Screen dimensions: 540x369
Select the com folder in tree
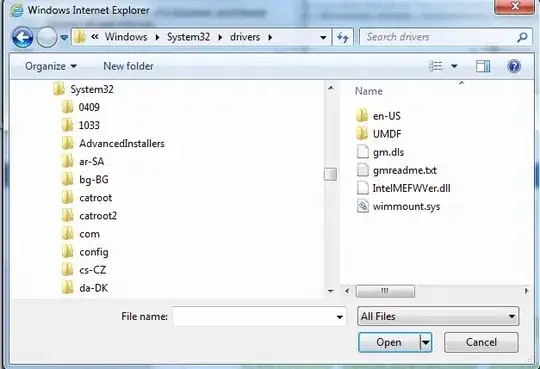coord(81,234)
